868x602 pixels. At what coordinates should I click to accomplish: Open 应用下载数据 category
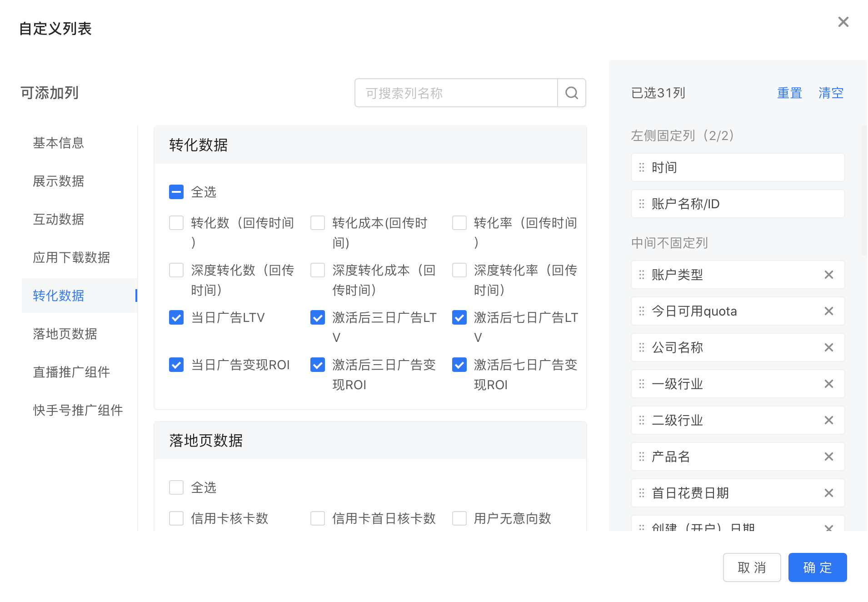coord(80,257)
